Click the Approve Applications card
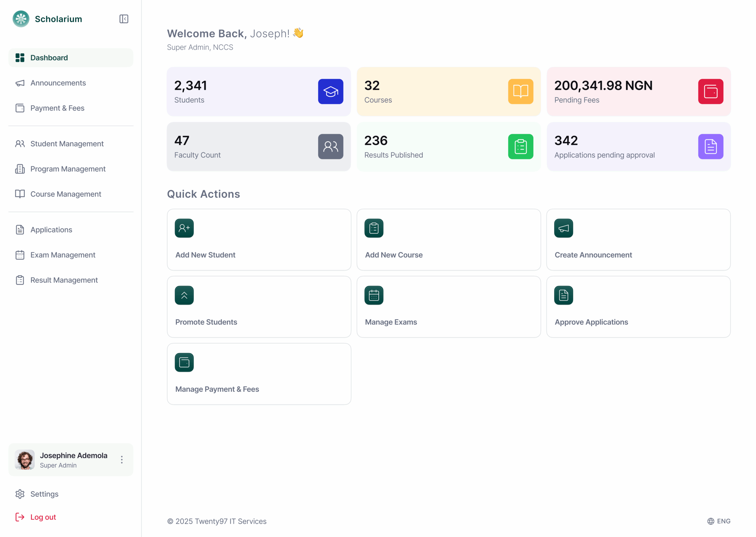Viewport: 756px width, 537px height. [638, 307]
